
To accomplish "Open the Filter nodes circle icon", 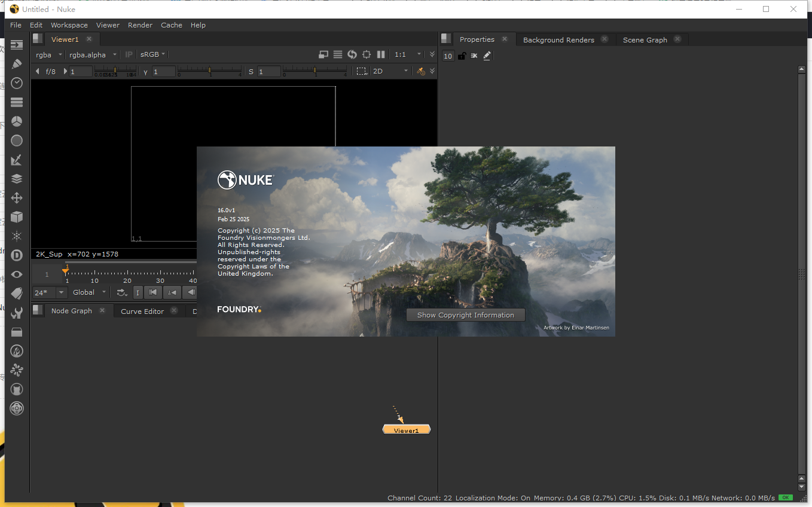I will coord(17,141).
